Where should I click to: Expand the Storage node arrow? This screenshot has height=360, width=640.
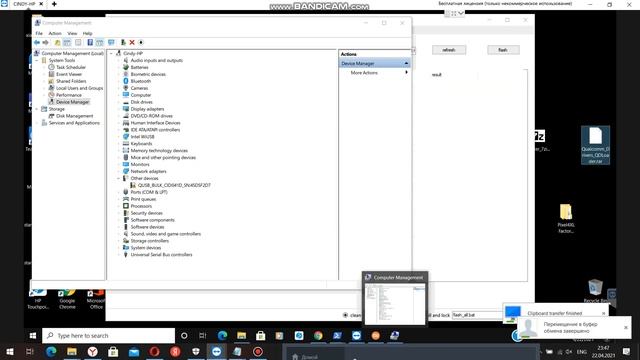(37, 109)
